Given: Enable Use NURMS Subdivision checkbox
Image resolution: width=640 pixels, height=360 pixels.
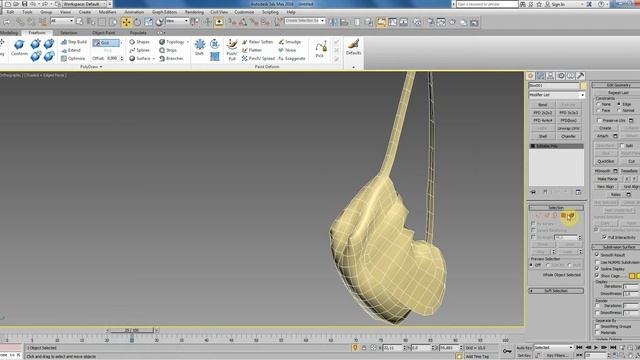Looking at the screenshot, I should pos(597,262).
